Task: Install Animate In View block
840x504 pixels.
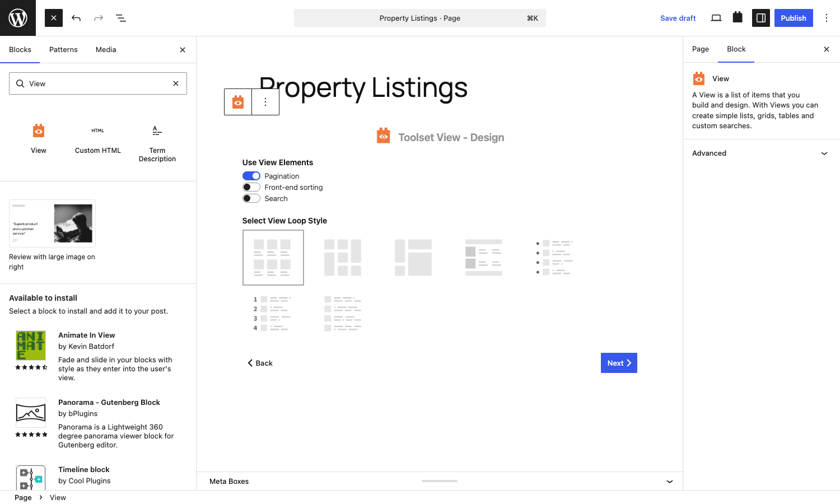Action: pyautogui.click(x=98, y=356)
